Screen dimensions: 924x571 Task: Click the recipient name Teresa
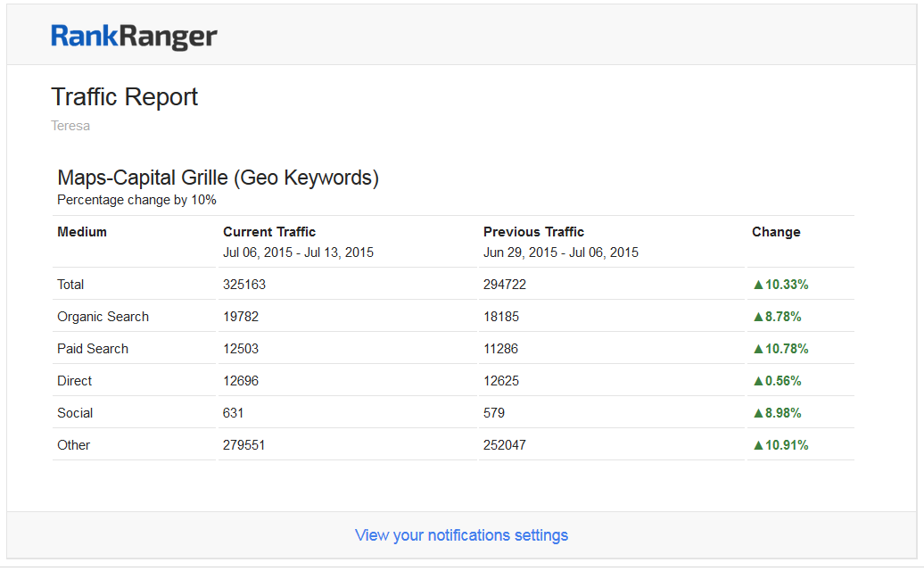[70, 126]
